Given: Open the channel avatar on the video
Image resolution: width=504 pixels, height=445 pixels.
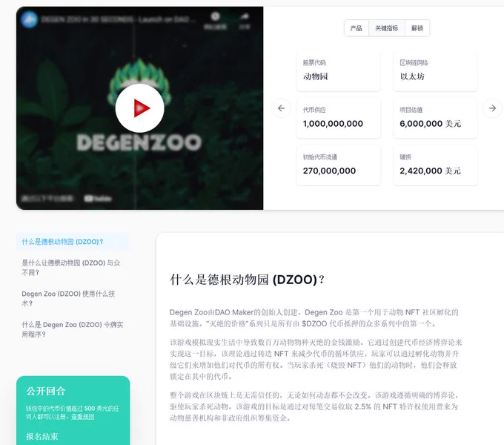Looking at the screenshot, I should pyautogui.click(x=29, y=19).
